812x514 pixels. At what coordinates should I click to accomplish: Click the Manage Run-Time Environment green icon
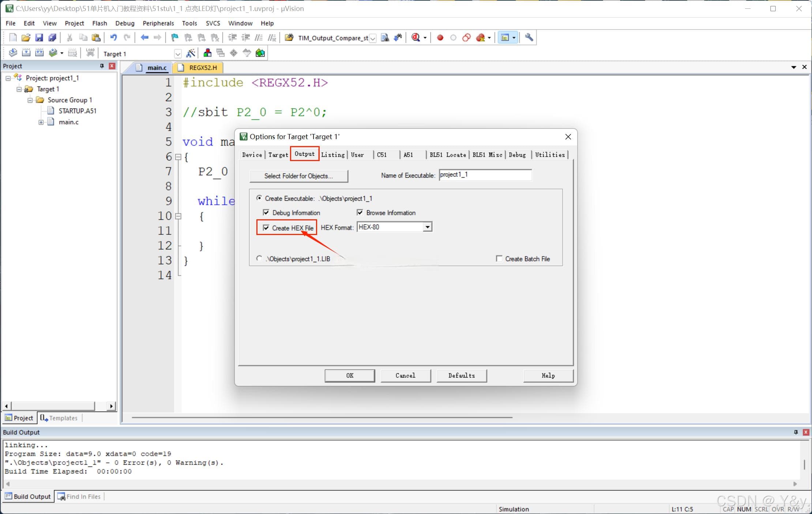260,53
